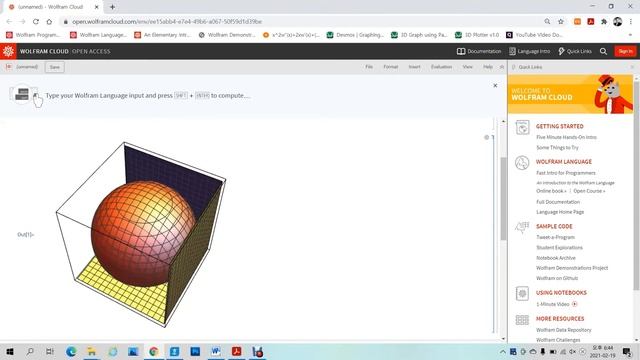Open Language Home Page link
The image size is (640, 360).
click(560, 212)
